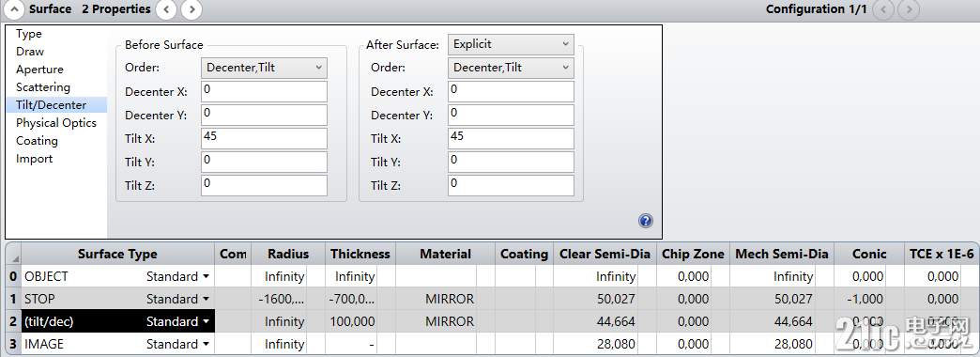Click the Chip Zone column header
This screenshot has width=980, height=357.
[x=693, y=254]
